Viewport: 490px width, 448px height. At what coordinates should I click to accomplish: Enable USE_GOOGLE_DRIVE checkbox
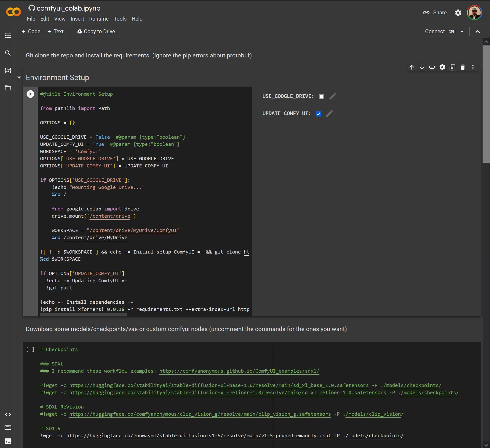[321, 96]
